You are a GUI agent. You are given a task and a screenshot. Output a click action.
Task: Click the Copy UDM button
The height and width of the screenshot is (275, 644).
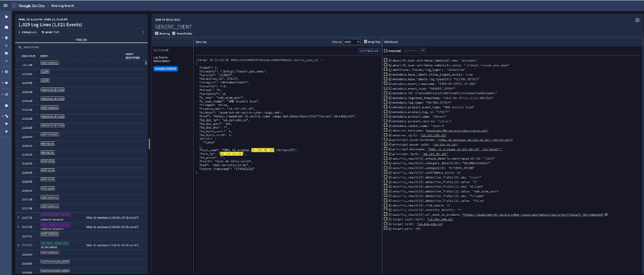click(x=411, y=50)
